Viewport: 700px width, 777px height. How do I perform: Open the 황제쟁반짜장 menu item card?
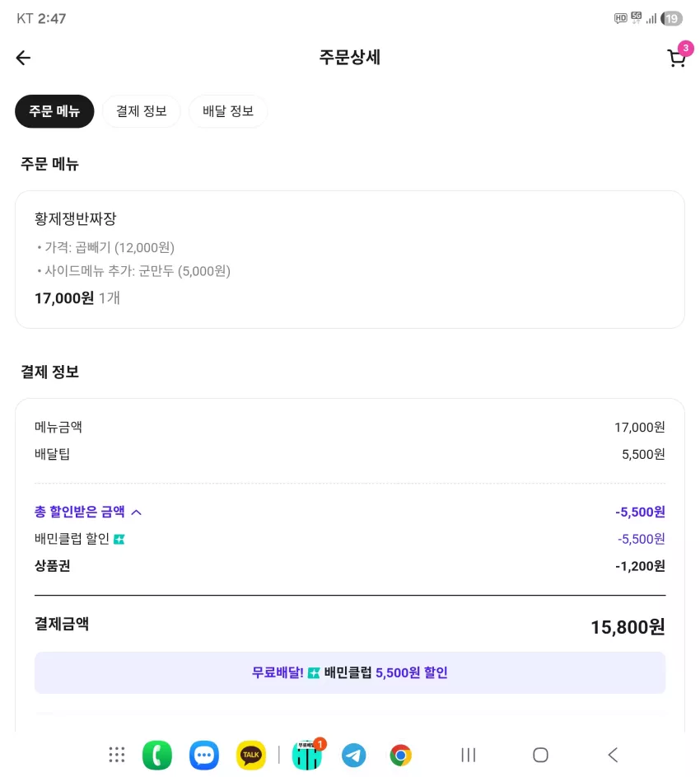[350, 260]
